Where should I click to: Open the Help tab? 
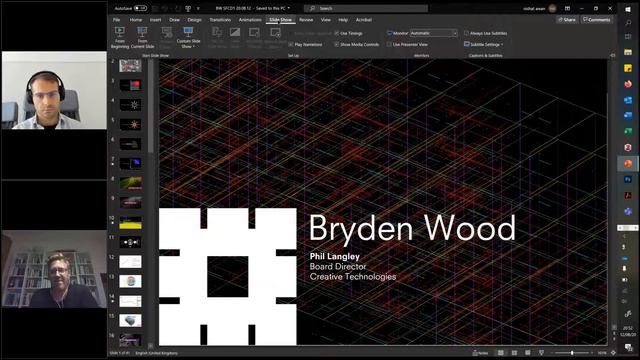pos(343,20)
